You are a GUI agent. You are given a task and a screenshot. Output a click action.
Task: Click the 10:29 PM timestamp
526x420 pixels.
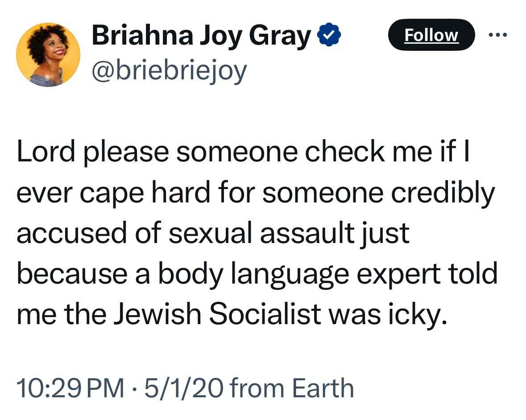(70, 387)
